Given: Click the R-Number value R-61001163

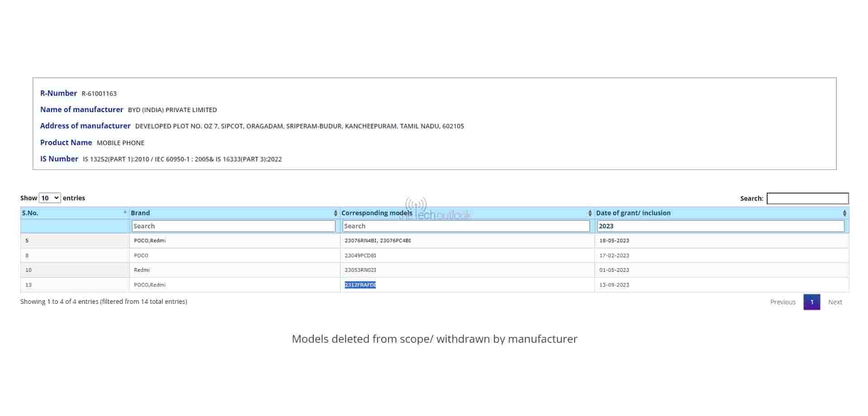Looking at the screenshot, I should (x=99, y=94).
